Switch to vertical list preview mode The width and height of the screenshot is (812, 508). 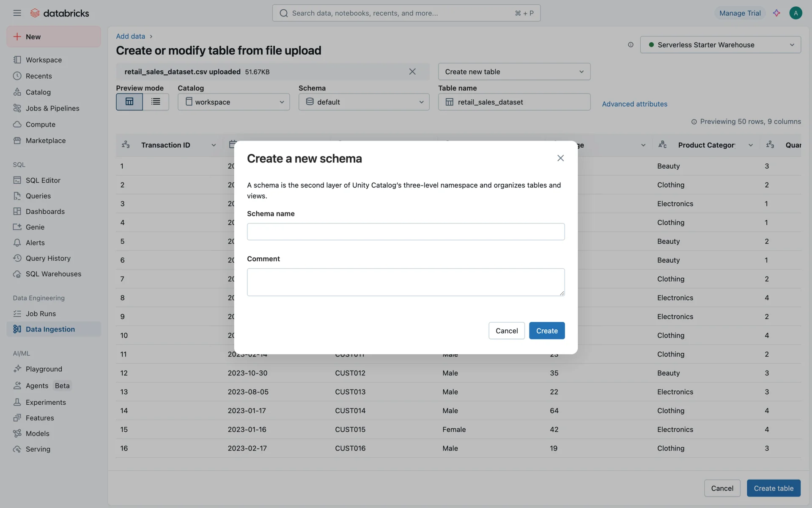pos(156,102)
